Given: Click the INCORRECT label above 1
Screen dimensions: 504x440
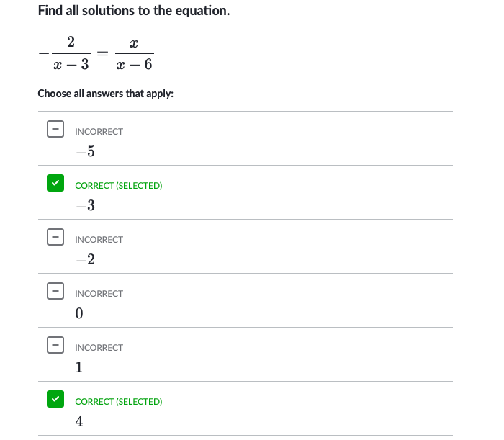Looking at the screenshot, I should pos(99,348).
